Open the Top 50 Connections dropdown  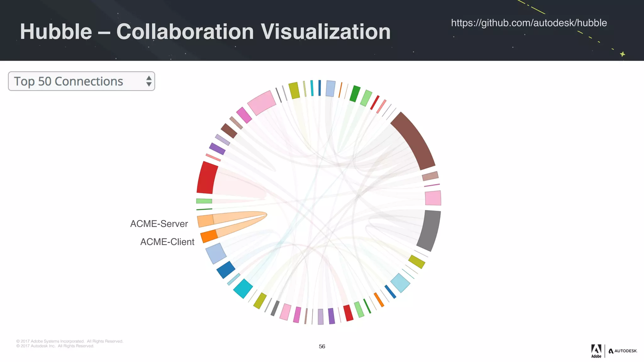(81, 81)
